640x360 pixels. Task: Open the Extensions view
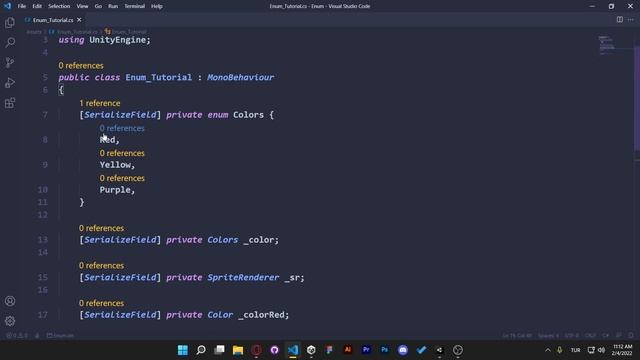tap(10, 103)
